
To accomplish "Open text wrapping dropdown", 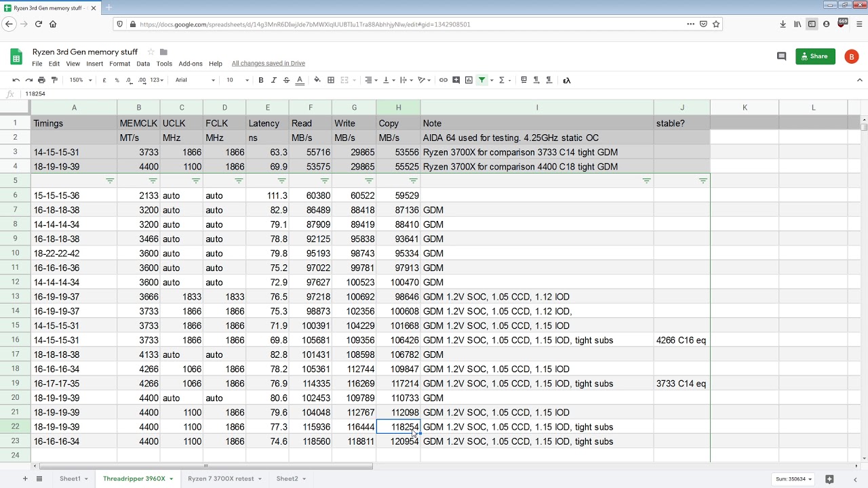I will pyautogui.click(x=407, y=80).
